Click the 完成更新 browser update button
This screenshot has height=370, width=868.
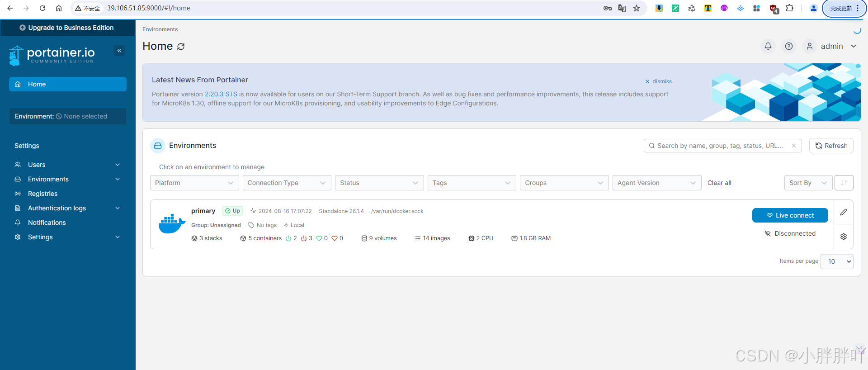coord(844,8)
